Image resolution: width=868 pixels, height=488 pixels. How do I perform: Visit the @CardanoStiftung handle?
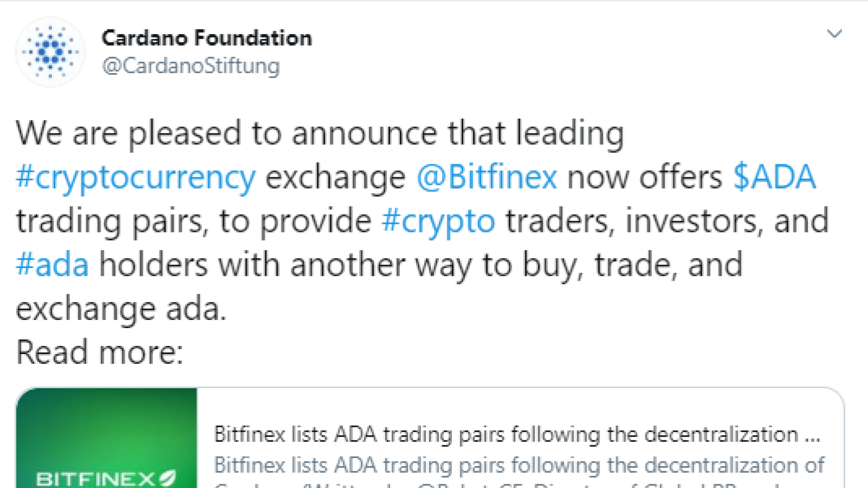click(191, 66)
